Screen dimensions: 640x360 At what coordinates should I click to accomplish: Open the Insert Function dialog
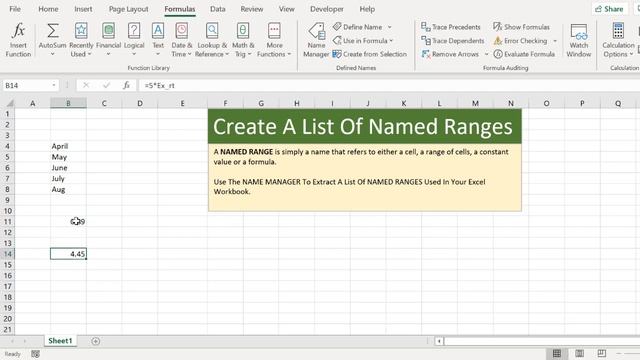coord(18,40)
